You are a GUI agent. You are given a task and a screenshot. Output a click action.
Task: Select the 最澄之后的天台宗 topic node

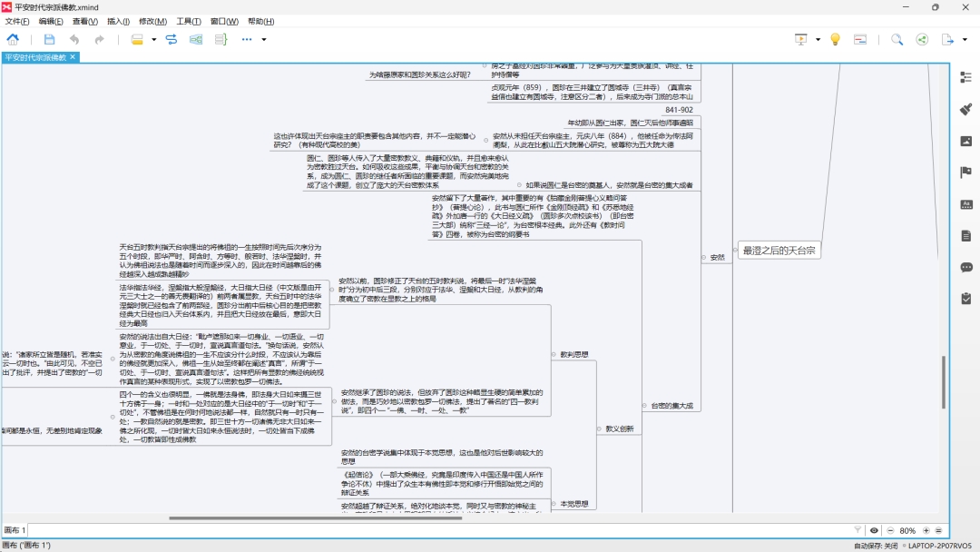(x=779, y=250)
